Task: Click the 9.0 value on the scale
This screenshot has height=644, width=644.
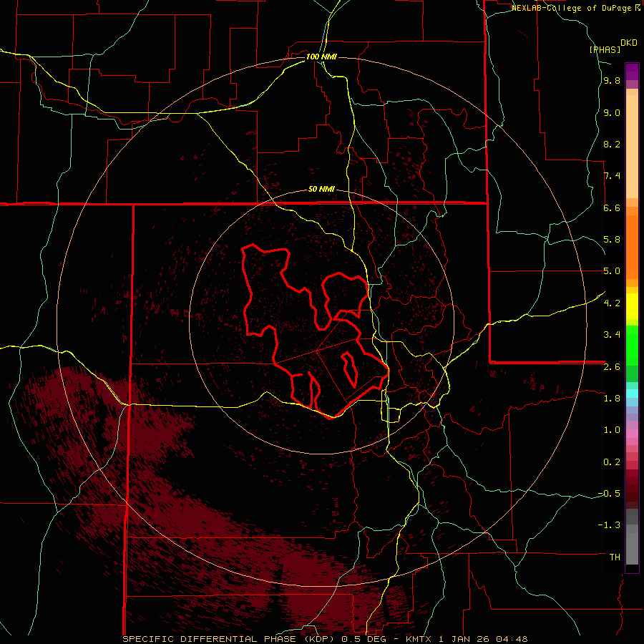Action: tap(612, 113)
